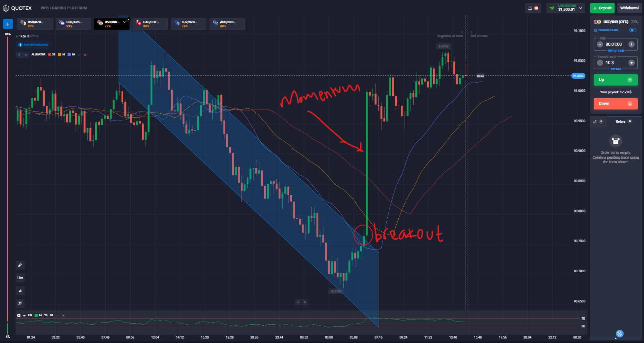Click the 96% sentiment percentage label

click(8, 34)
